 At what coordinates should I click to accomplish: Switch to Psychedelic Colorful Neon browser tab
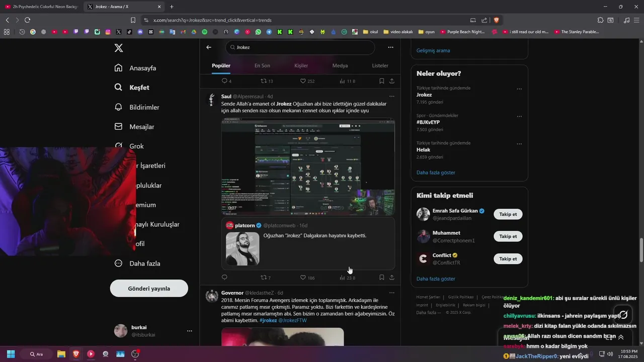pyautogui.click(x=41, y=7)
